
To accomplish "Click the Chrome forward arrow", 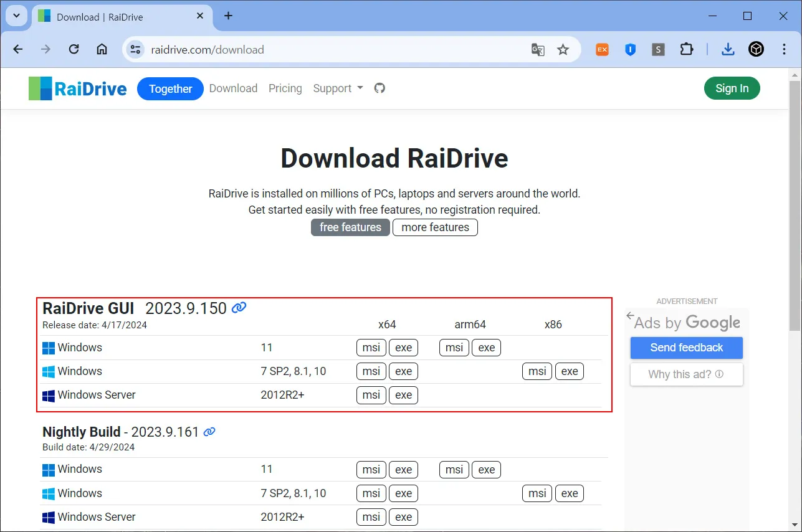I will click(45, 49).
